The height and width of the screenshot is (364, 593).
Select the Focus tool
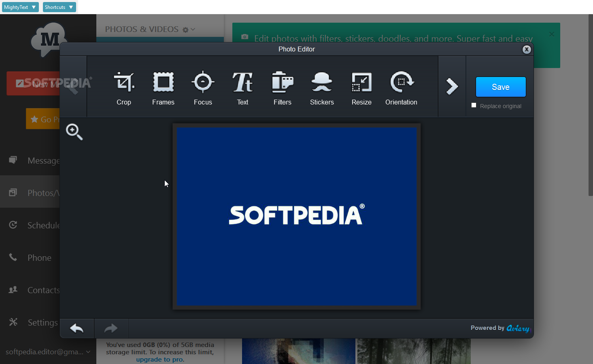[203, 88]
